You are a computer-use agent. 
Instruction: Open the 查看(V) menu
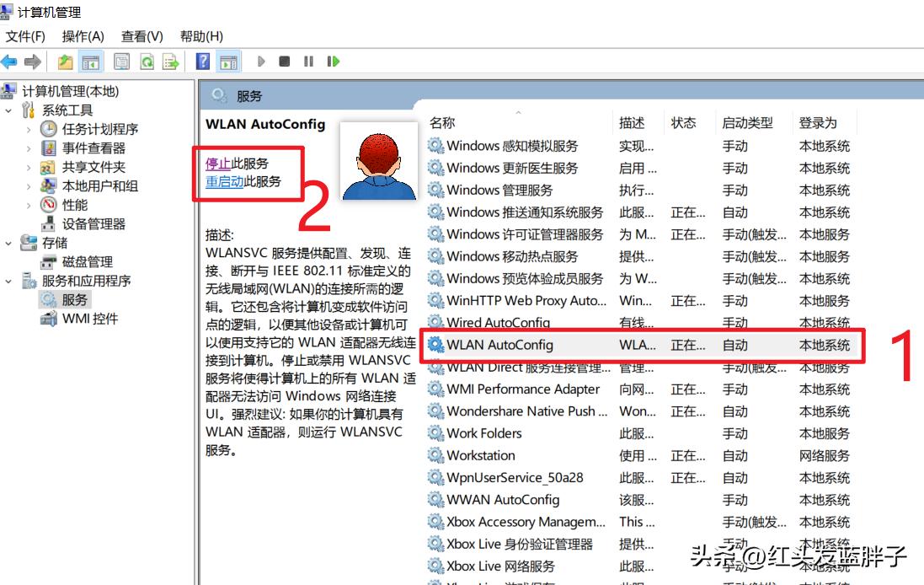point(141,36)
